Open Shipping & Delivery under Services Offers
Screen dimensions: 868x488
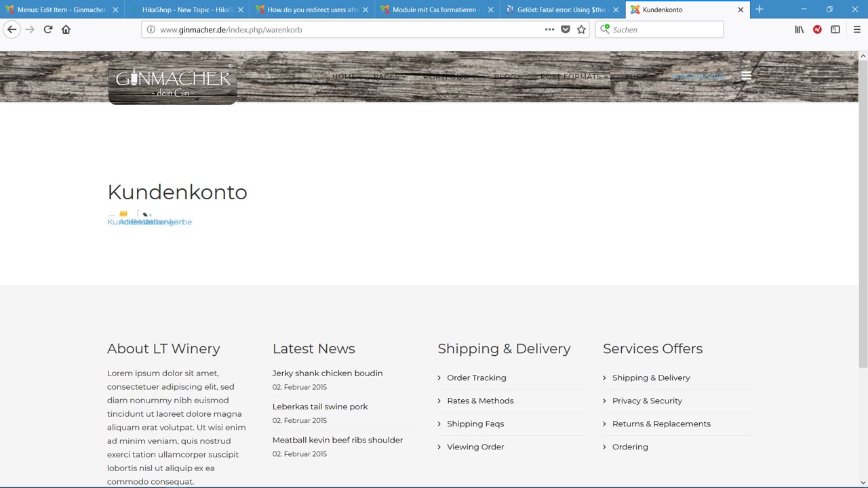651,378
